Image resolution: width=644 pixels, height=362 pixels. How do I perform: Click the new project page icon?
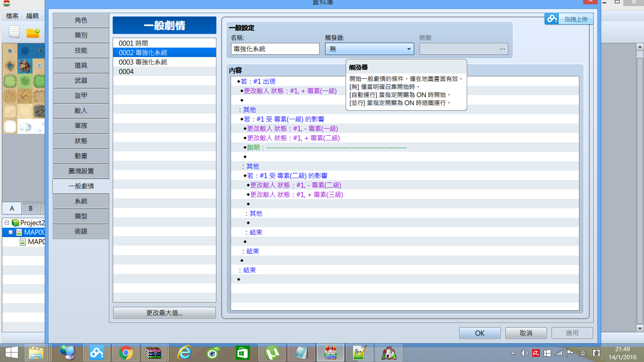point(14,32)
